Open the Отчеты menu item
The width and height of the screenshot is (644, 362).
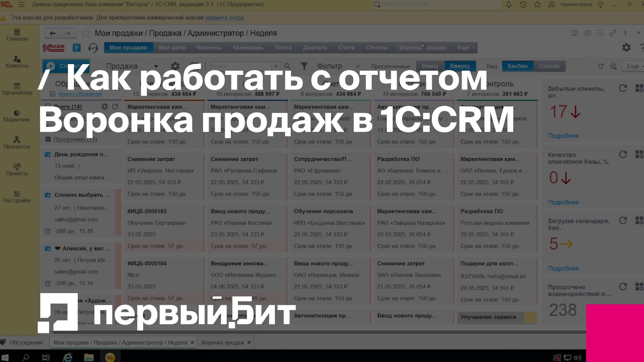pyautogui.click(x=377, y=48)
